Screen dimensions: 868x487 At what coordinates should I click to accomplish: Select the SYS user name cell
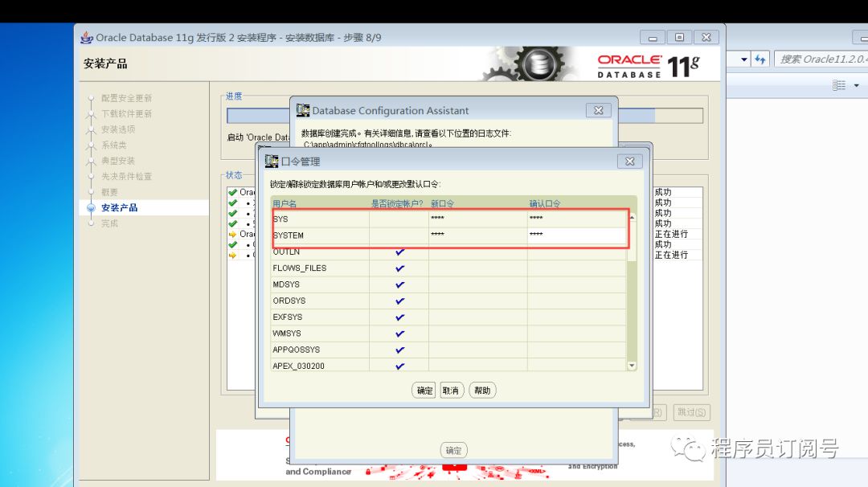point(320,219)
